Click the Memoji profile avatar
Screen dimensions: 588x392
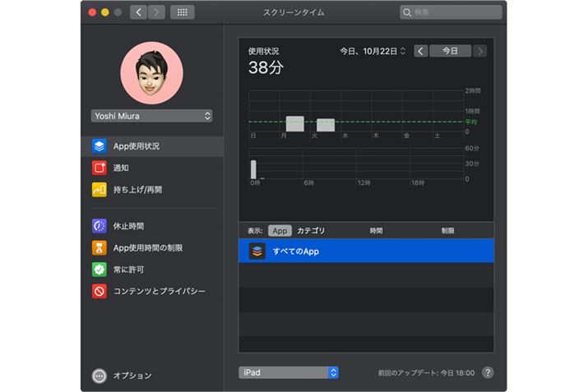click(x=152, y=73)
